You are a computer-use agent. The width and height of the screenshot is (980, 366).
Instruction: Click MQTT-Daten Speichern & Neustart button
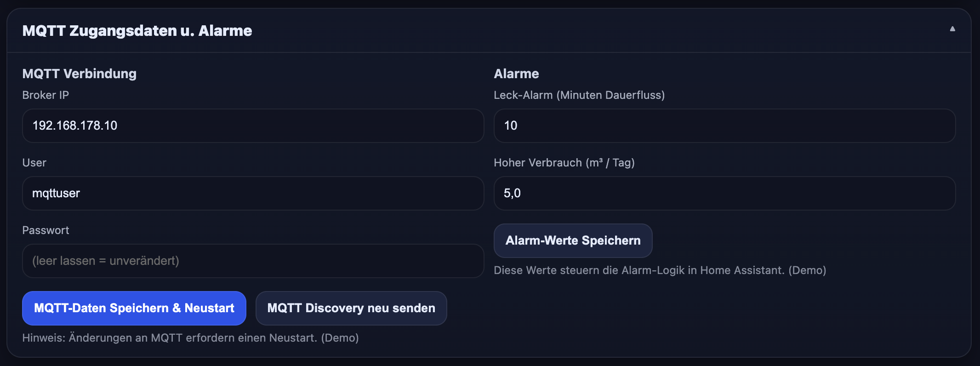[134, 308]
